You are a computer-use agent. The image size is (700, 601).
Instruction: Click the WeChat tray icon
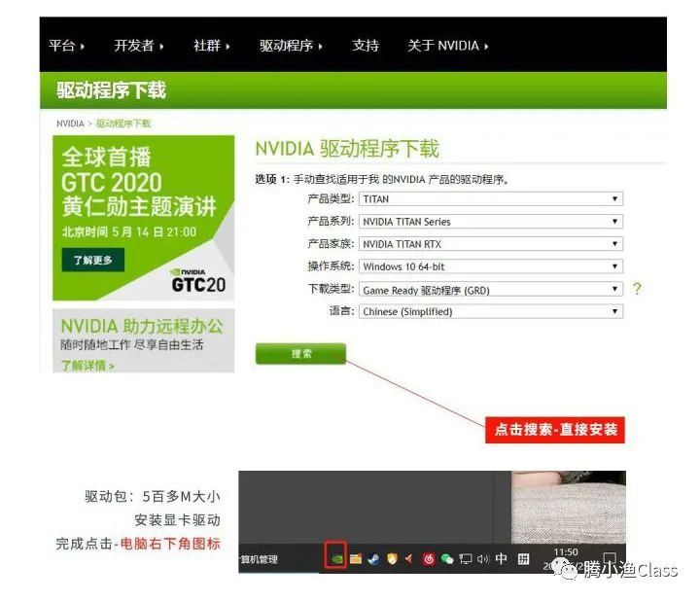[447, 558]
